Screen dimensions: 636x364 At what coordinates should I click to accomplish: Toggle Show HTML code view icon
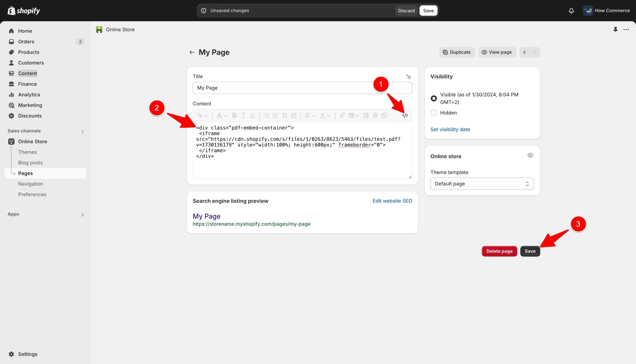point(405,115)
